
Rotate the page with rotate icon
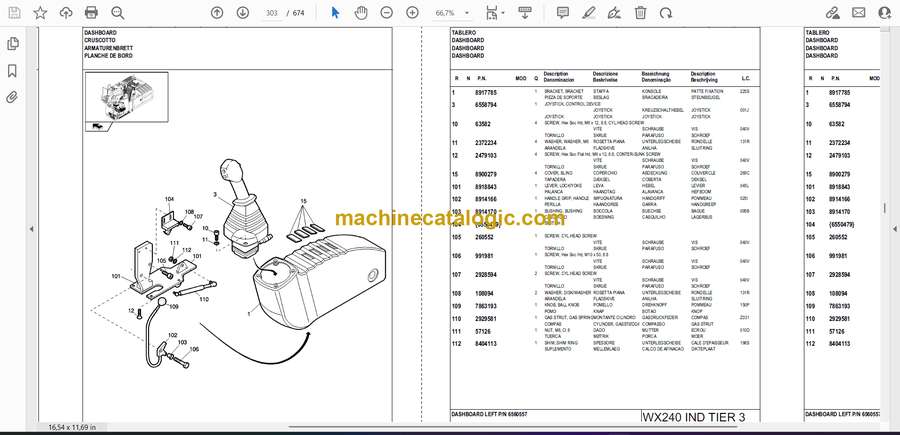(x=666, y=13)
